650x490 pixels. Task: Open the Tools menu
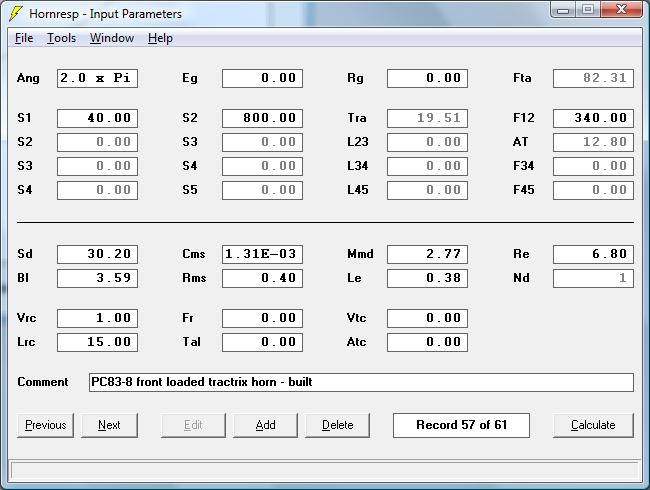point(61,38)
